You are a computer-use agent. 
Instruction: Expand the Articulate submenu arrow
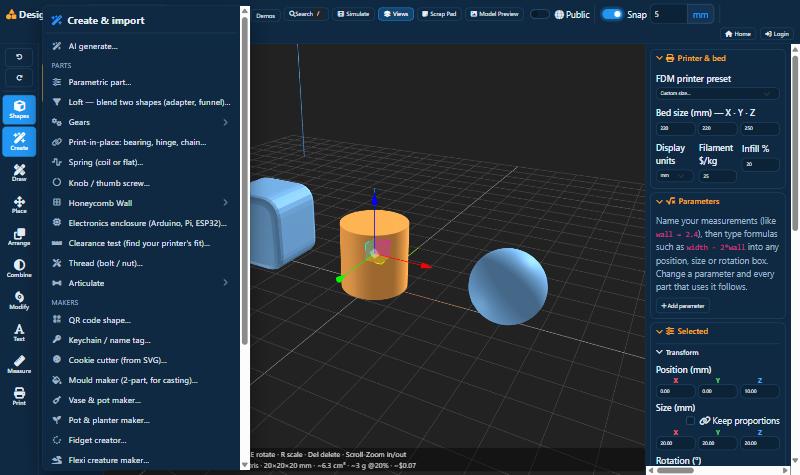point(225,283)
